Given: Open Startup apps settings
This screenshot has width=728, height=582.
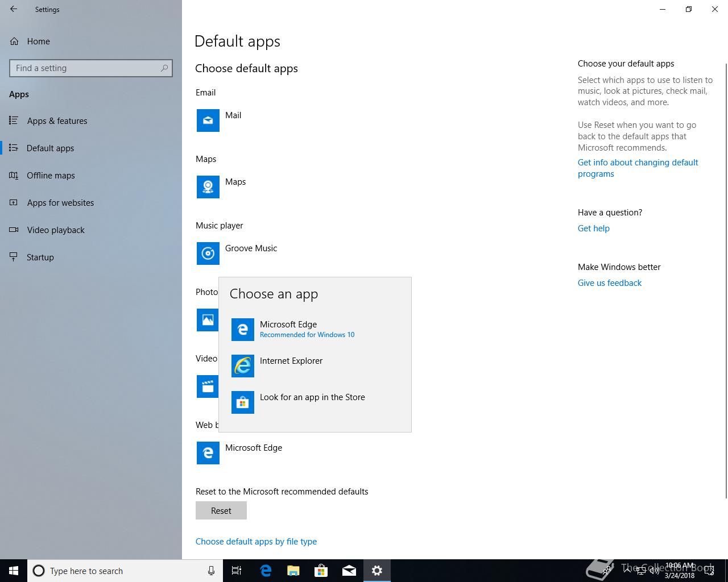Looking at the screenshot, I should pos(91,257).
